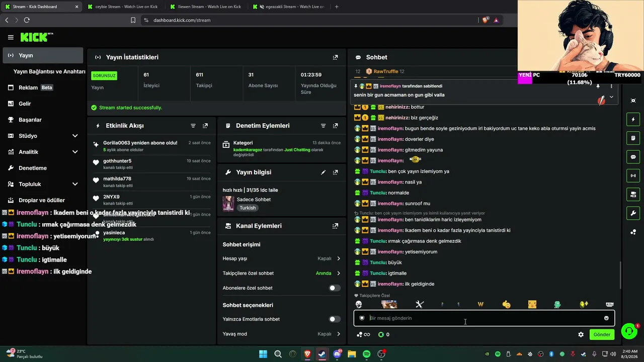This screenshot has width=644, height=362.
Task: Toggle the wrench channel actions widget icon
Action: (x=633, y=213)
